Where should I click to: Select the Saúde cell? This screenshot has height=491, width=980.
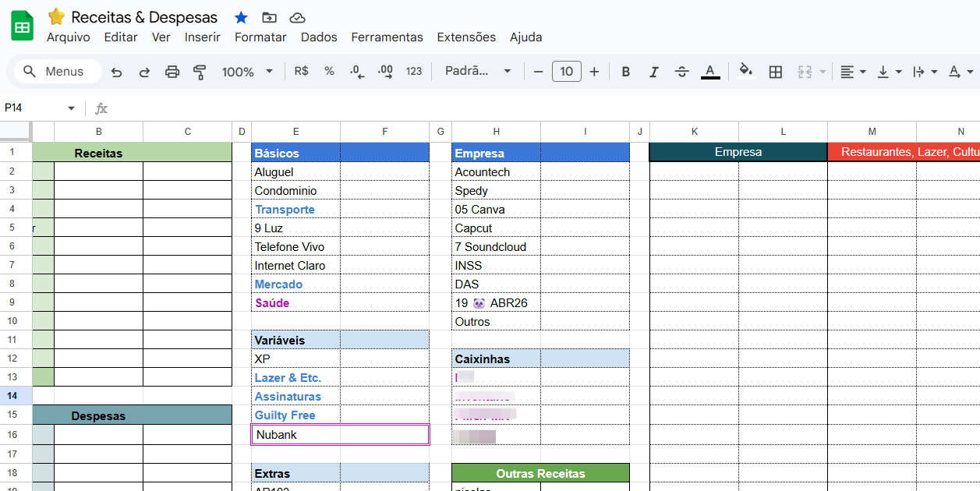pyautogui.click(x=295, y=302)
